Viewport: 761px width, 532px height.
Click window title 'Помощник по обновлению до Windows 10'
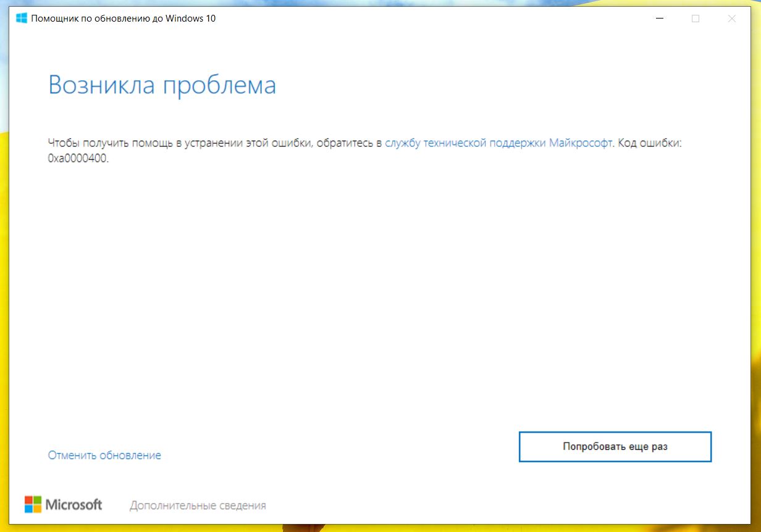point(124,19)
